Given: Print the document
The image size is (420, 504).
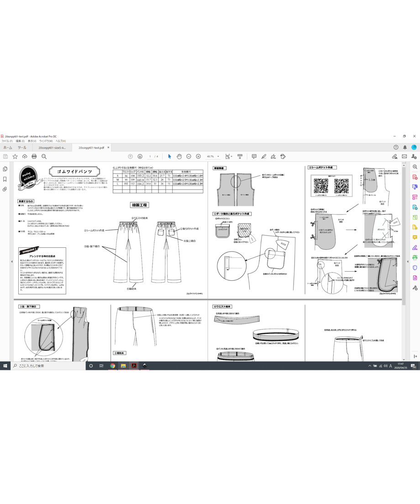Looking at the screenshot, I should coord(34,157).
